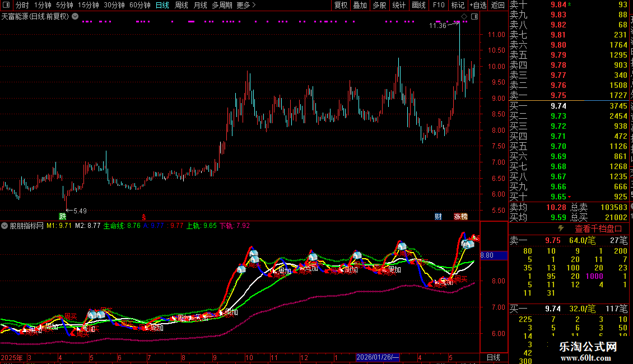
Task: Switch to 月线 monthly chart
Action: click(200, 5)
